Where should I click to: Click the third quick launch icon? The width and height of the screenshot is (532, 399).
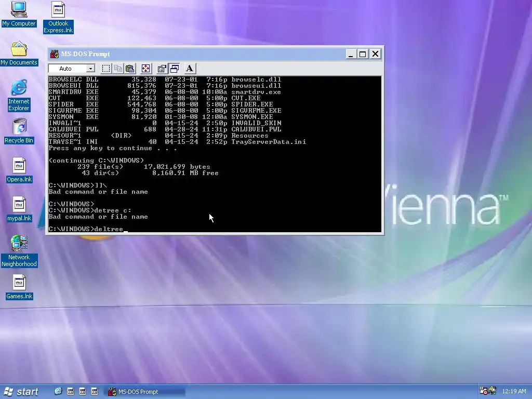click(83, 391)
